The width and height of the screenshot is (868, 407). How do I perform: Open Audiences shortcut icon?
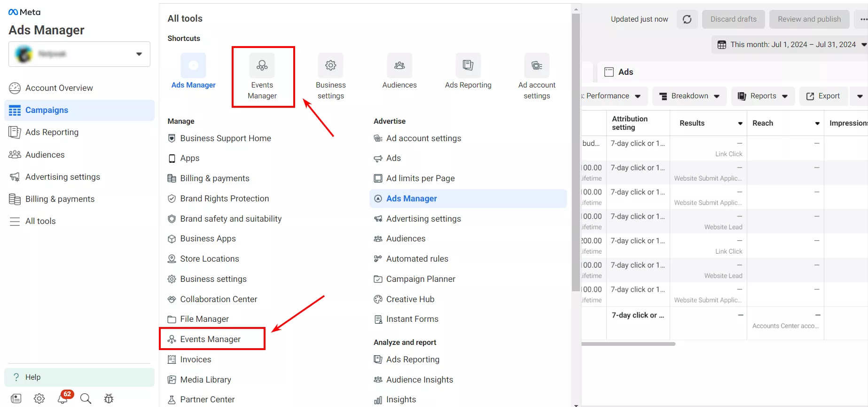399,65
